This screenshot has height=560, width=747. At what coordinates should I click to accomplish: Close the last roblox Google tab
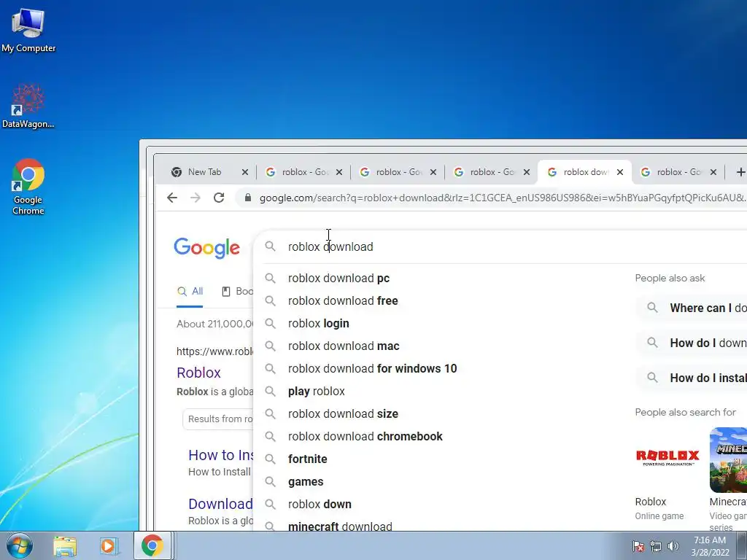(713, 172)
